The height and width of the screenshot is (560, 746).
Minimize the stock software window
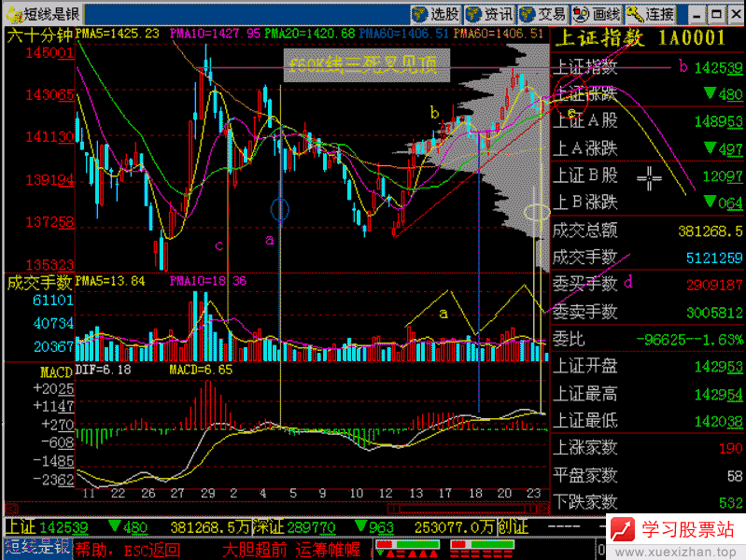[697, 15]
